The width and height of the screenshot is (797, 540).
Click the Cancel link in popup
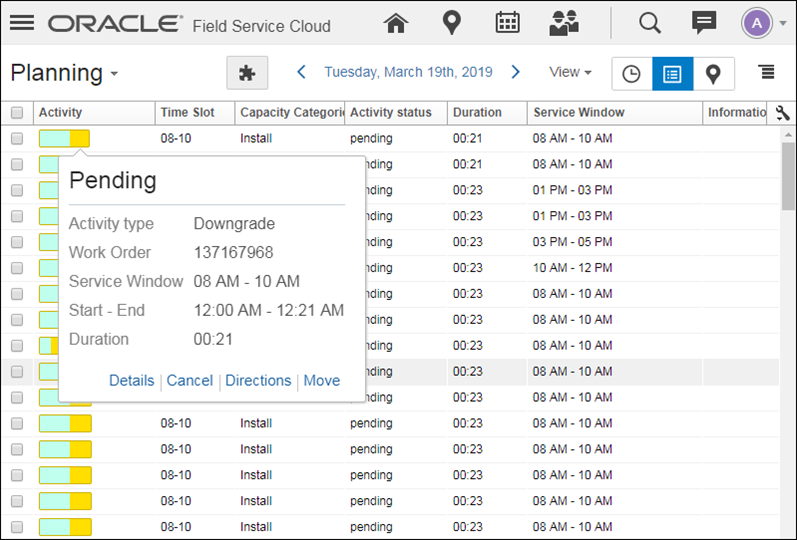[190, 381]
